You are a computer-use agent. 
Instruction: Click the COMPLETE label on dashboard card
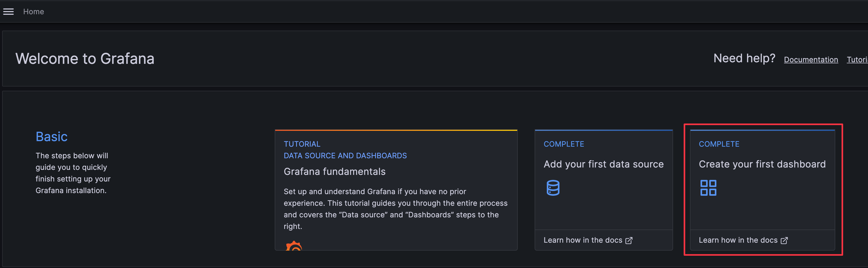tap(719, 144)
